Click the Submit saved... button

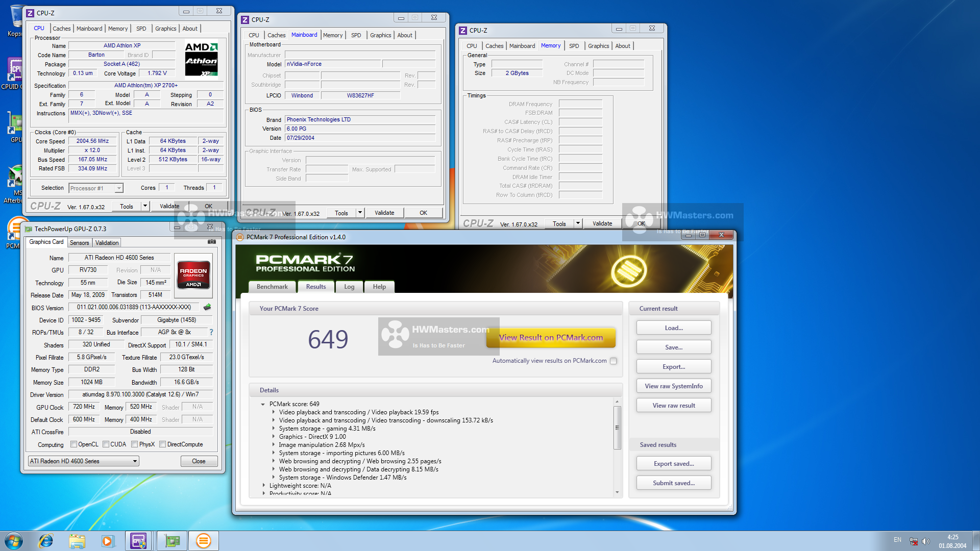(674, 483)
